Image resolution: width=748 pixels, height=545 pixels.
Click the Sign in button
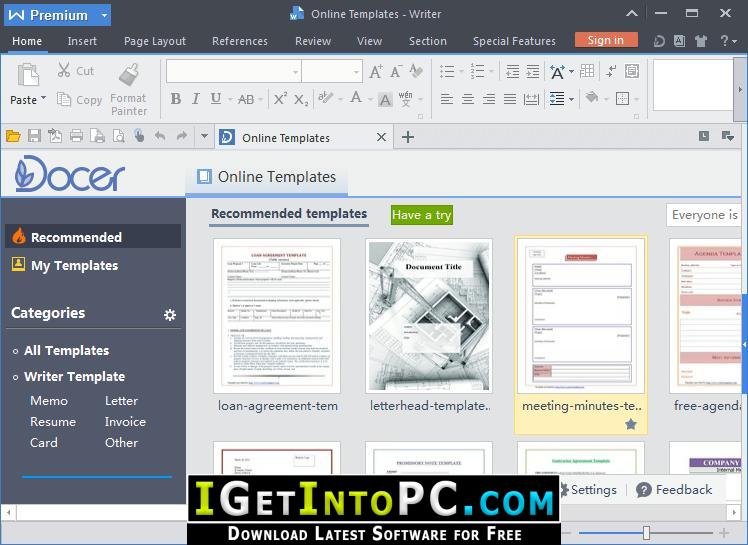[606, 40]
